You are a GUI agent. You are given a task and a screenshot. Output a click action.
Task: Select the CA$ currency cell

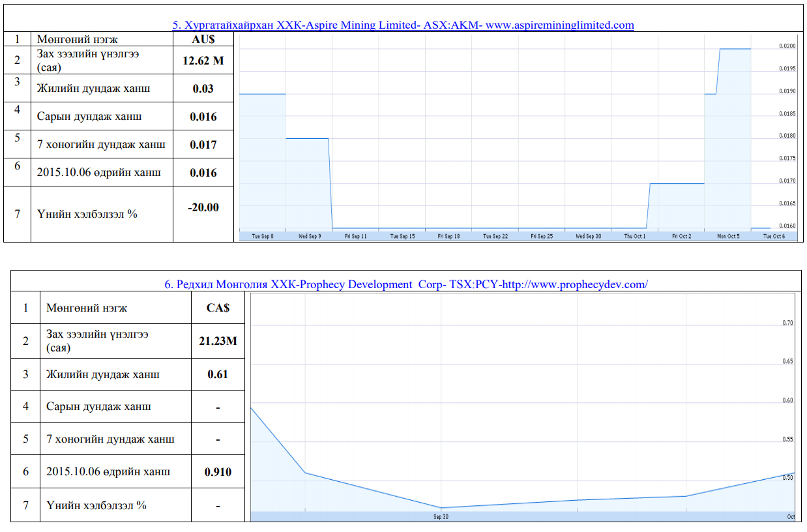coord(218,308)
